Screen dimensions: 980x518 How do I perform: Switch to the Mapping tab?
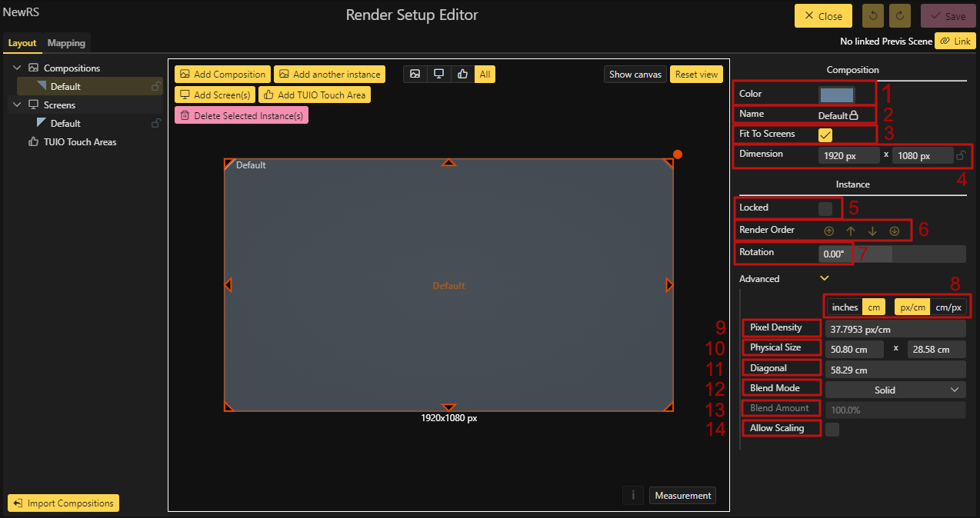pyautogui.click(x=66, y=43)
